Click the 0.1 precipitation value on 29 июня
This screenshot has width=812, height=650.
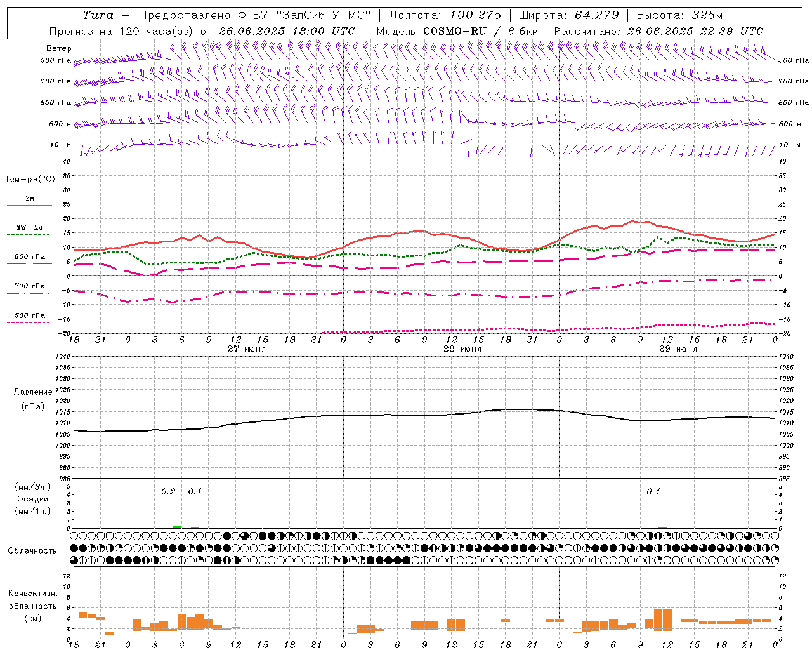click(653, 492)
